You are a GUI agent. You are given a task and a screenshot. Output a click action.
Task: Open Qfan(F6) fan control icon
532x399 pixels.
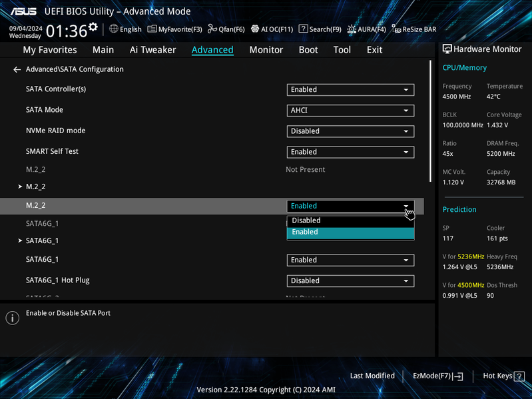212,29
